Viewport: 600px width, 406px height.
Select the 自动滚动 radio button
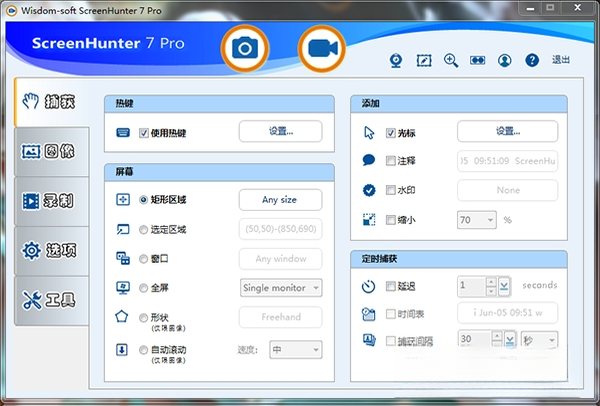coord(143,350)
